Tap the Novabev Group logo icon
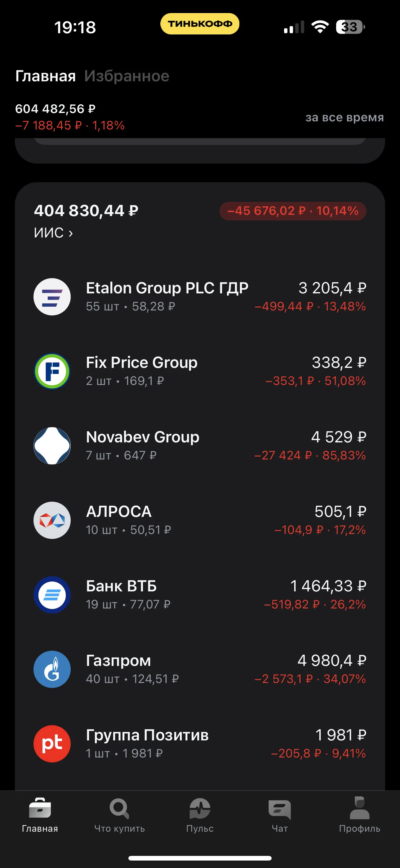 pyautogui.click(x=52, y=445)
